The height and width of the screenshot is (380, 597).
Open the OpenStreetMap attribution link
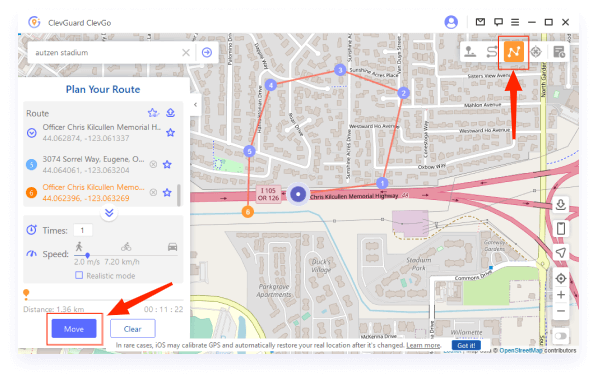521,350
